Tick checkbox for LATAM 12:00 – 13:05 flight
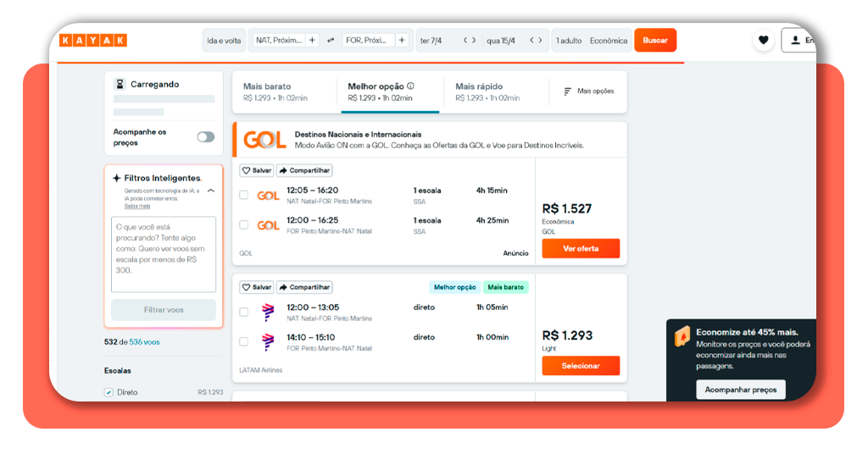 click(x=244, y=313)
